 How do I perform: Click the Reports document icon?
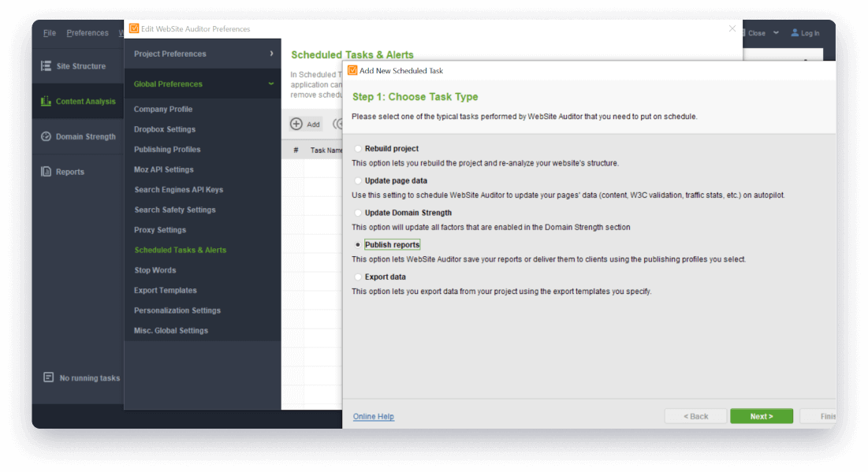[47, 172]
